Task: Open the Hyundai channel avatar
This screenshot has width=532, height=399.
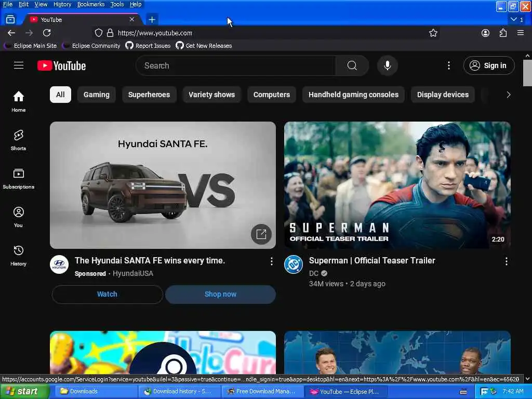Action: point(59,264)
